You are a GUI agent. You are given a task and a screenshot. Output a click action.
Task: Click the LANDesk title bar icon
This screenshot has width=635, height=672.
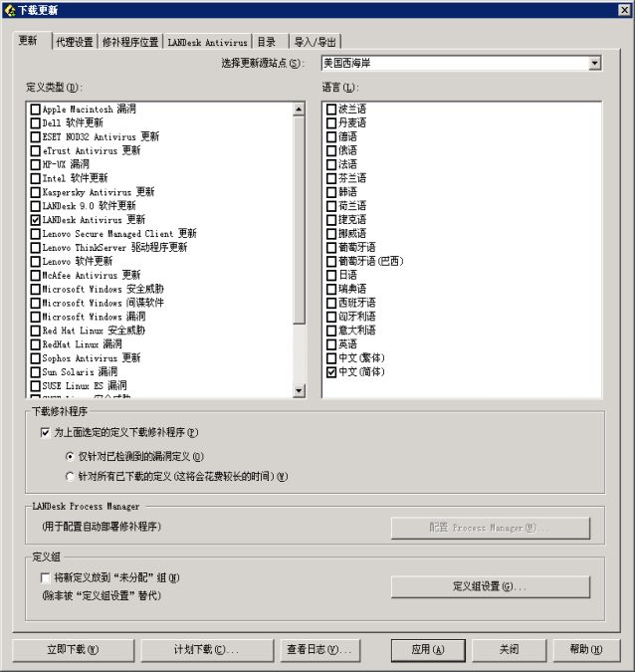pyautogui.click(x=9, y=10)
